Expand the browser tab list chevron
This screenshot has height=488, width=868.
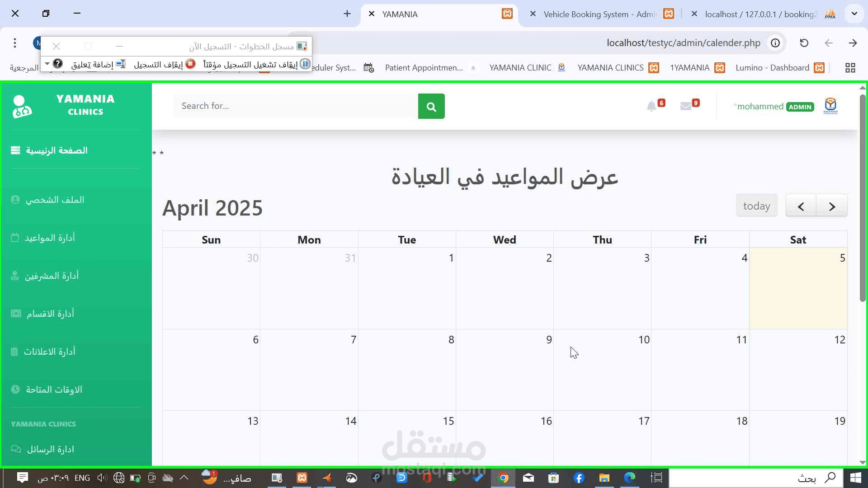click(x=854, y=14)
